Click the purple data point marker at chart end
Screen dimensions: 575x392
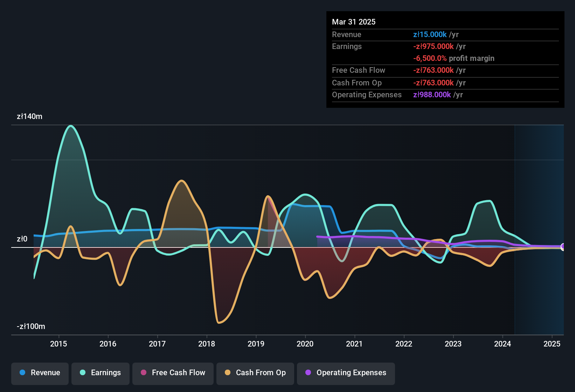pyautogui.click(x=563, y=247)
